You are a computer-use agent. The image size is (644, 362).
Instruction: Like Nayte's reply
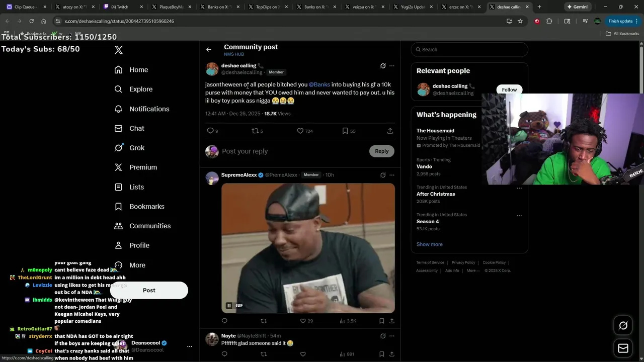(x=303, y=354)
